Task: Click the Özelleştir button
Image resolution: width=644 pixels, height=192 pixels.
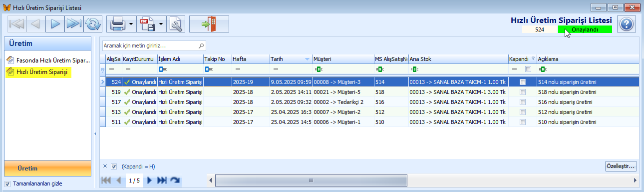Action: coord(620,165)
